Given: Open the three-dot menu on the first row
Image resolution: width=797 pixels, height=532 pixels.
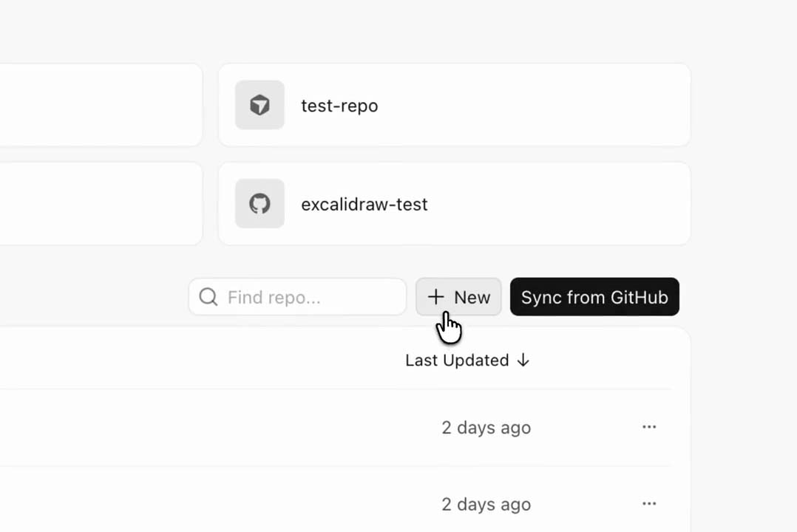Looking at the screenshot, I should [649, 427].
